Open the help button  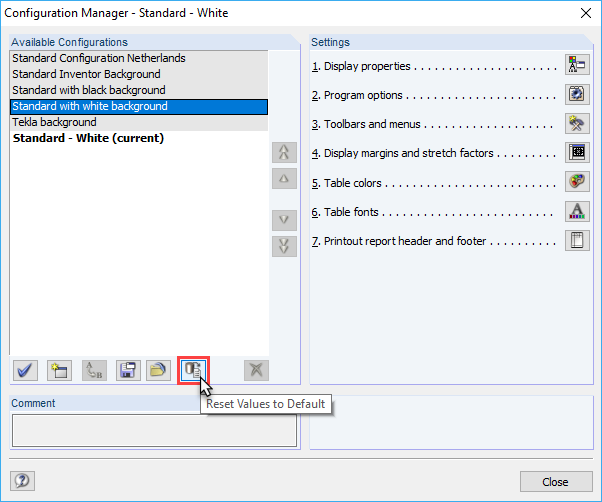click(23, 481)
